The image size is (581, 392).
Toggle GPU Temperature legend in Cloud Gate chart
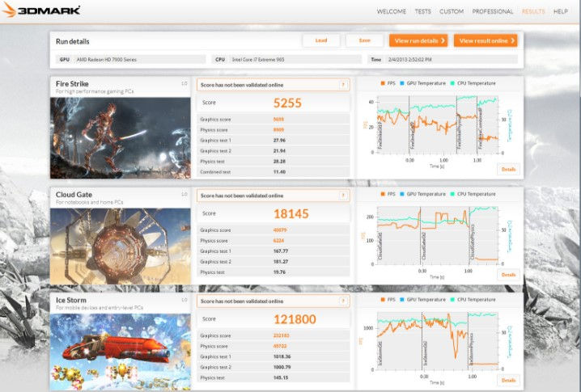point(422,194)
